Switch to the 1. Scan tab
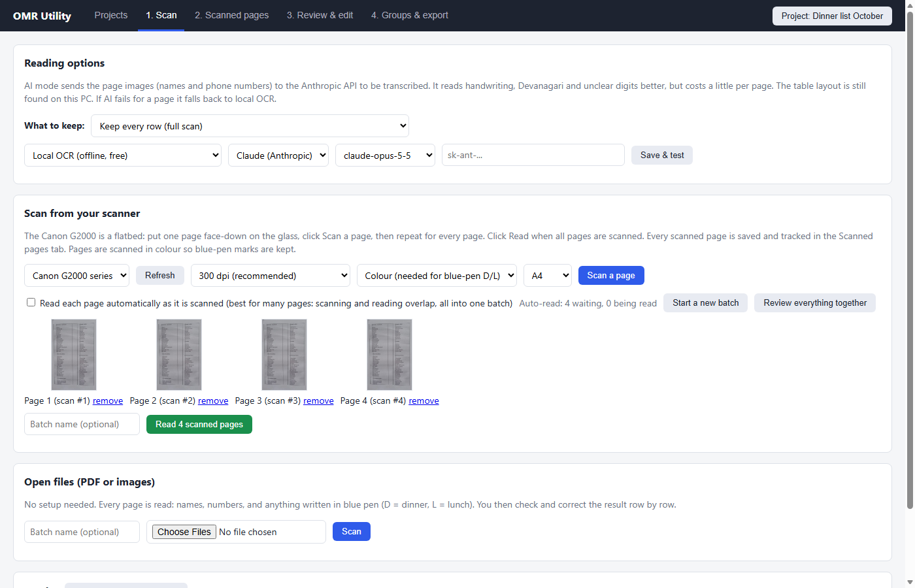The height and width of the screenshot is (588, 915). click(x=161, y=15)
